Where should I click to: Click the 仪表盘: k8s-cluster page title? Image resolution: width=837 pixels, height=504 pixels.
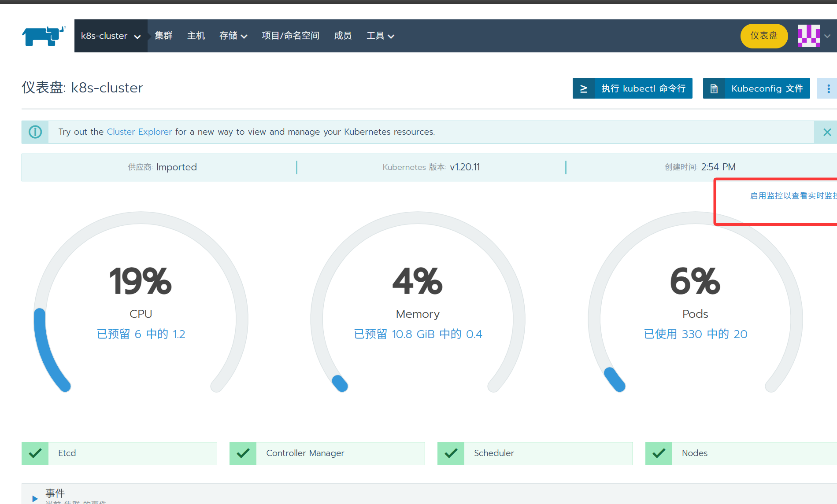click(x=82, y=88)
